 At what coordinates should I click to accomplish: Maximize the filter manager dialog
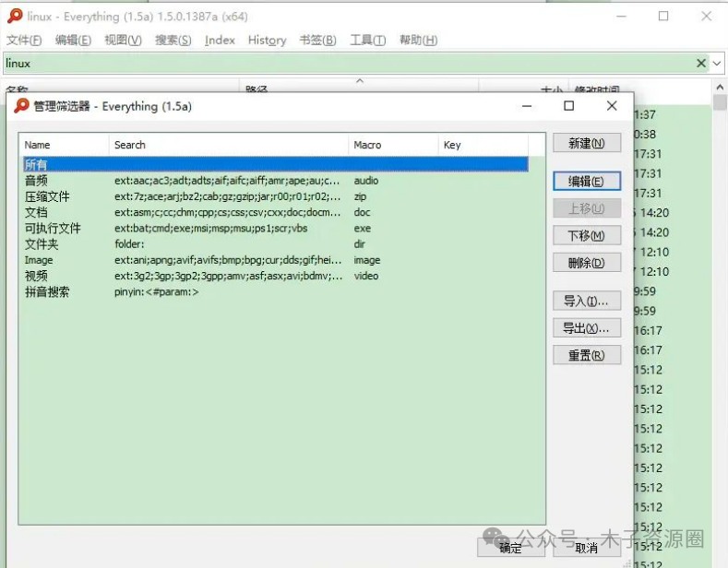568,106
